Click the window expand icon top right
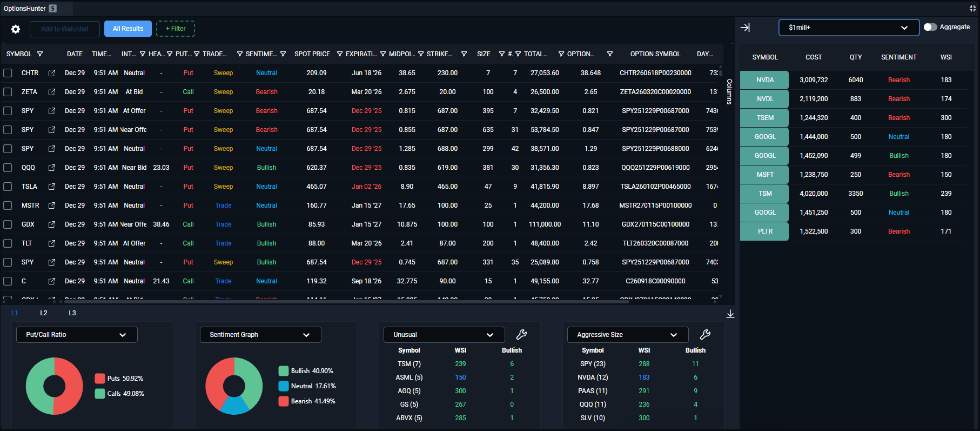The width and height of the screenshot is (980, 431). tap(972, 8)
